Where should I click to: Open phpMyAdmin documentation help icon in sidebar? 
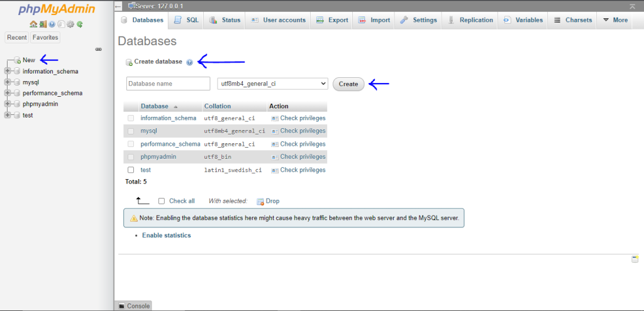[52, 25]
